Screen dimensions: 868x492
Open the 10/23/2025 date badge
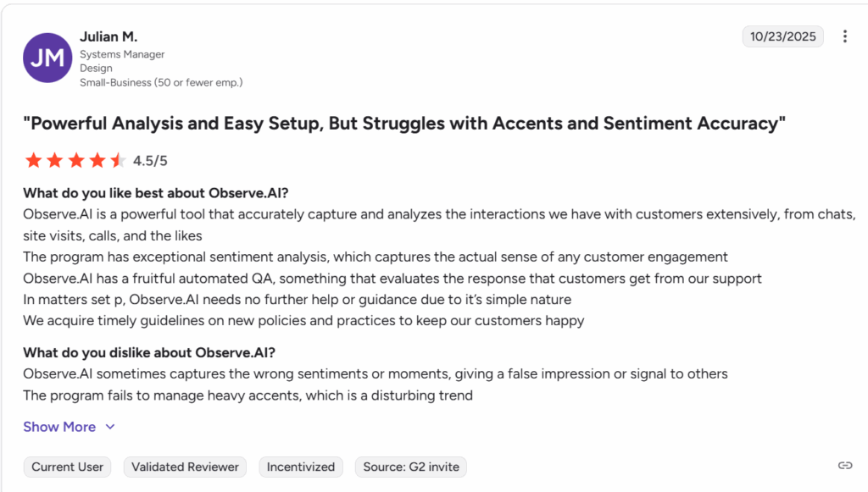[782, 36]
